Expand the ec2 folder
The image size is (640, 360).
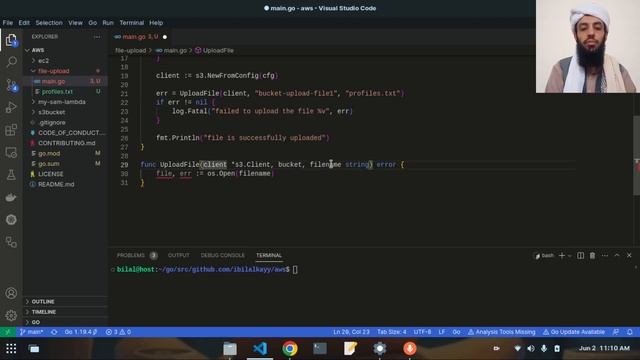43,61
